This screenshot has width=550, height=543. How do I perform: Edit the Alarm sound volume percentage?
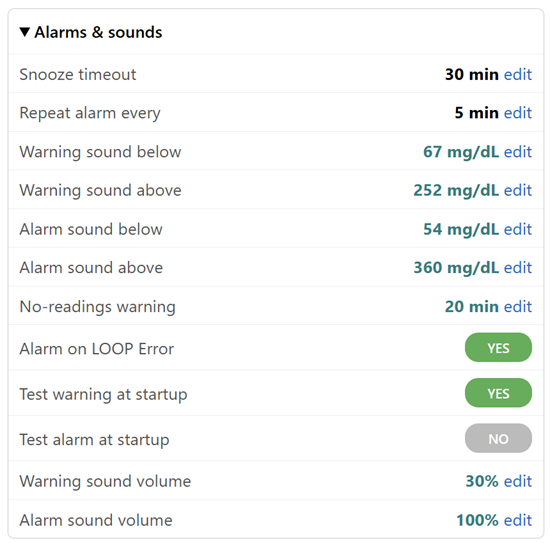pyautogui.click(x=518, y=520)
